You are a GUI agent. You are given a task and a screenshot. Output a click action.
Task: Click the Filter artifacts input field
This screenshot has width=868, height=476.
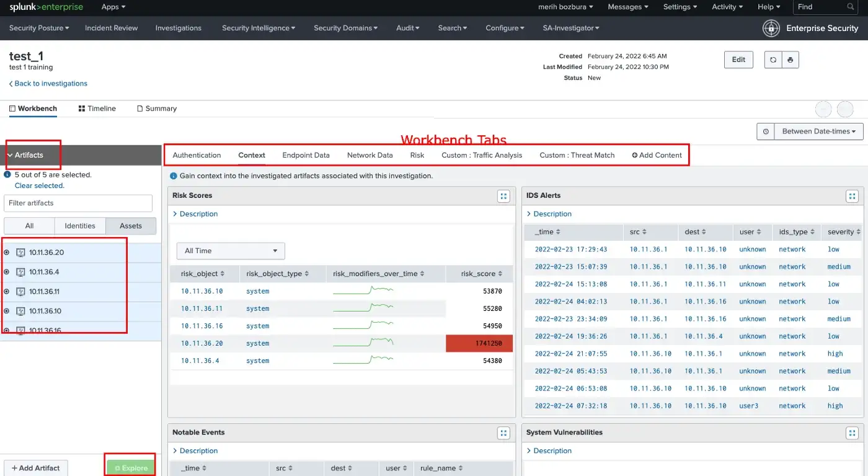pos(78,203)
